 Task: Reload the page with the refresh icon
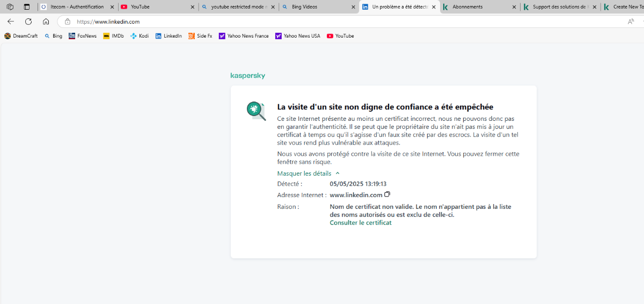coord(28,21)
